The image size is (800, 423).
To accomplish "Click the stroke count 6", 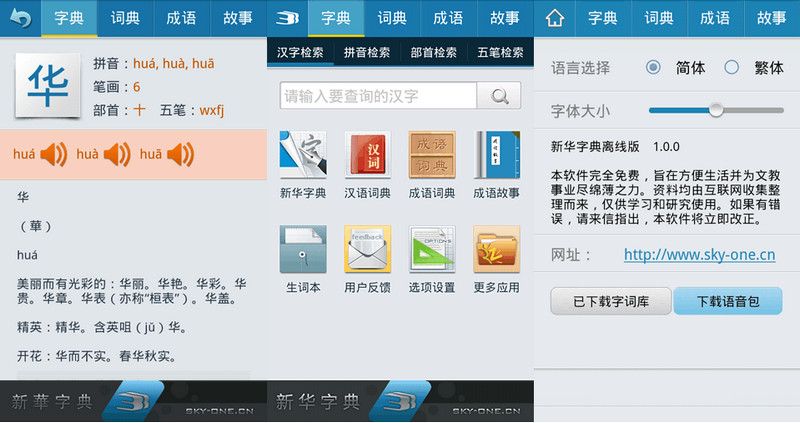I will (x=137, y=87).
